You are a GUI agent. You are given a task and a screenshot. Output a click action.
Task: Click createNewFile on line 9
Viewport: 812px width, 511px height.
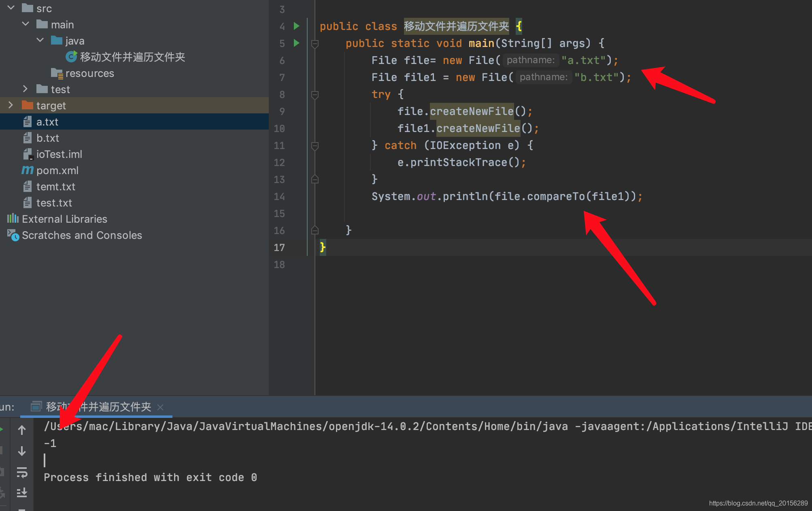pyautogui.click(x=472, y=111)
